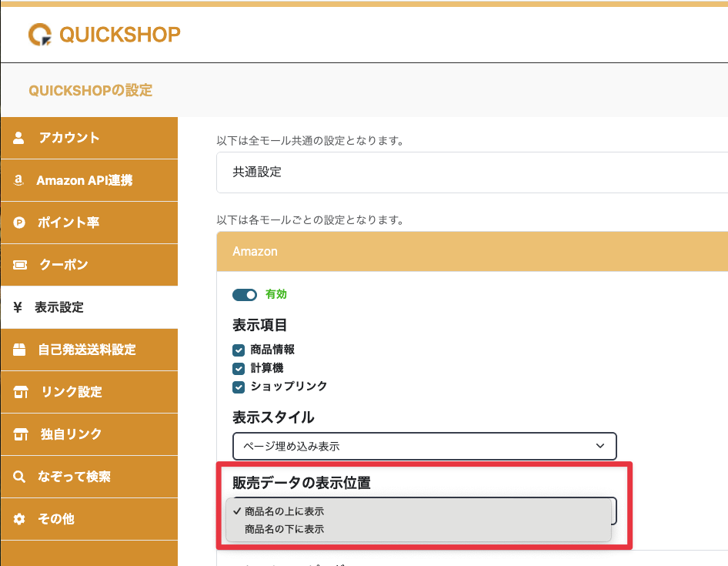Click the magnifier icon for なぞって検索

20,477
